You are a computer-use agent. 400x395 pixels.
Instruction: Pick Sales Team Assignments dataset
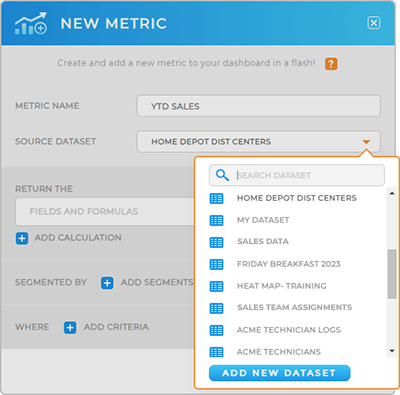point(295,307)
